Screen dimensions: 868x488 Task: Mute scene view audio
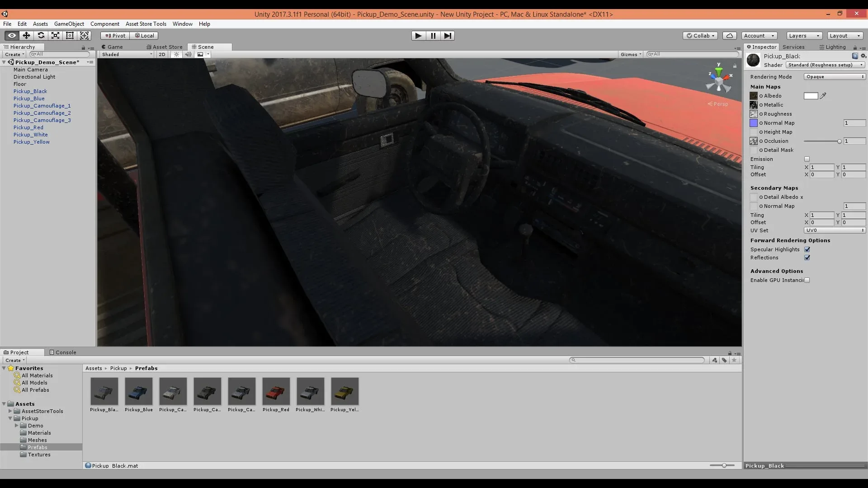point(188,54)
